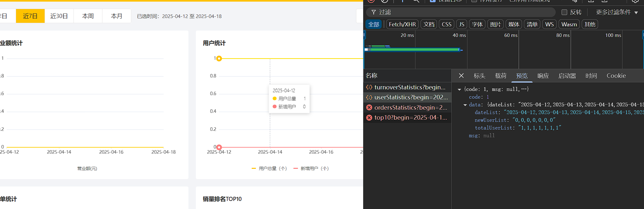Filter requests by WS
This screenshot has width=644, height=209.
point(549,24)
